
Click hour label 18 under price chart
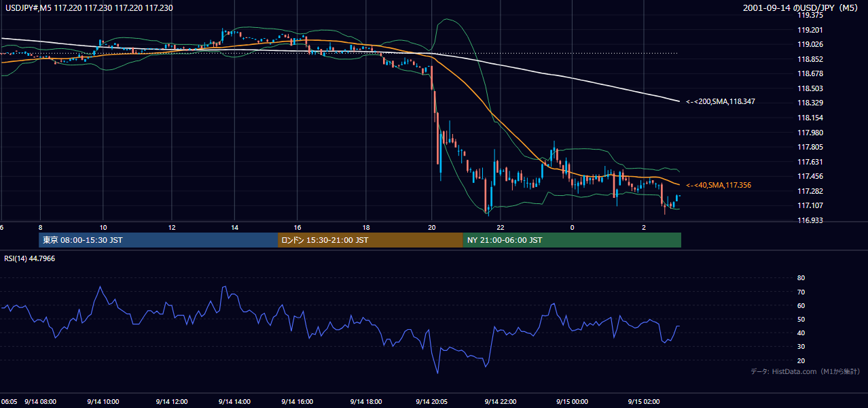click(x=365, y=228)
